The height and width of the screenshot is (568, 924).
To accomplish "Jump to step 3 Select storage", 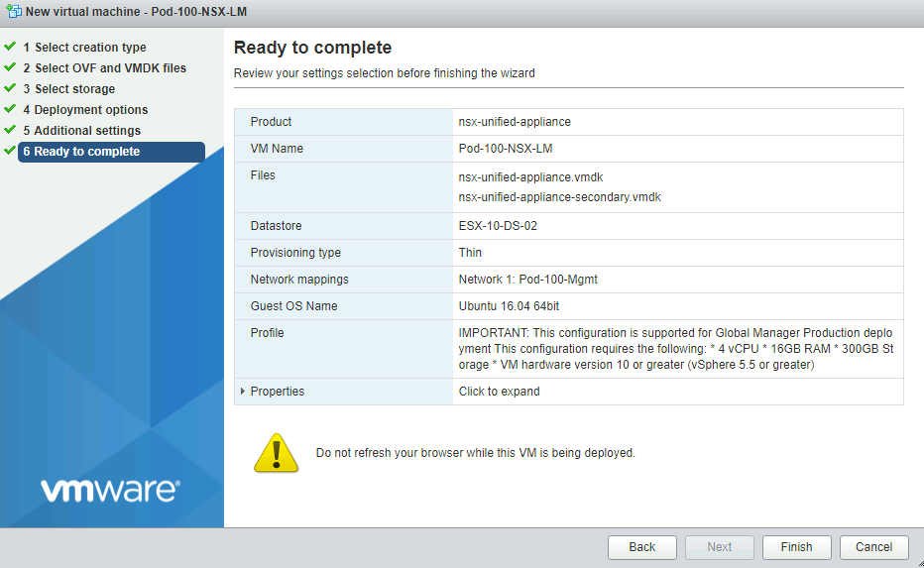I will click(x=68, y=89).
